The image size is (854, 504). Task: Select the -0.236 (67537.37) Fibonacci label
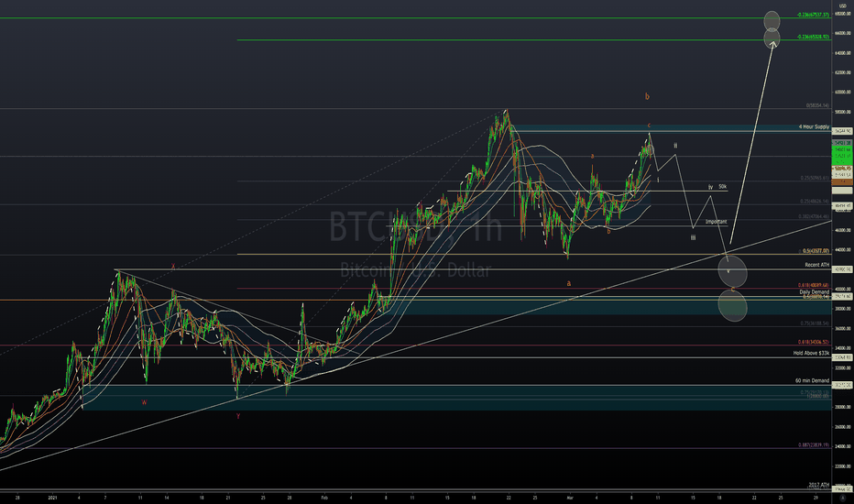click(x=813, y=15)
